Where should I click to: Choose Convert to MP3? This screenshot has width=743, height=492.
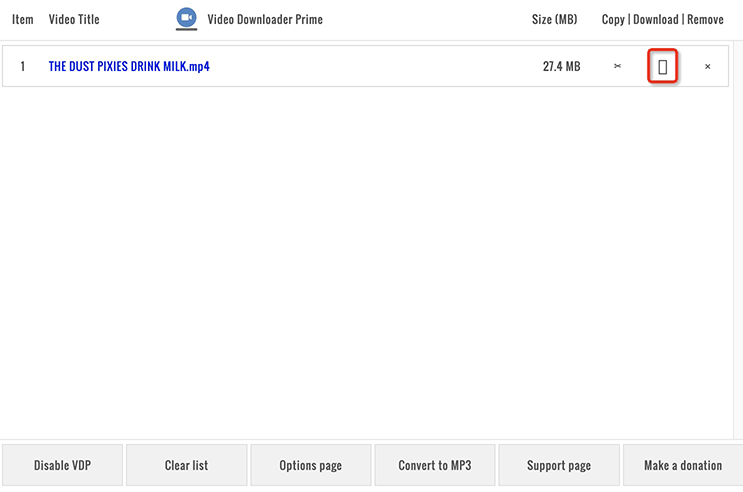coord(435,465)
